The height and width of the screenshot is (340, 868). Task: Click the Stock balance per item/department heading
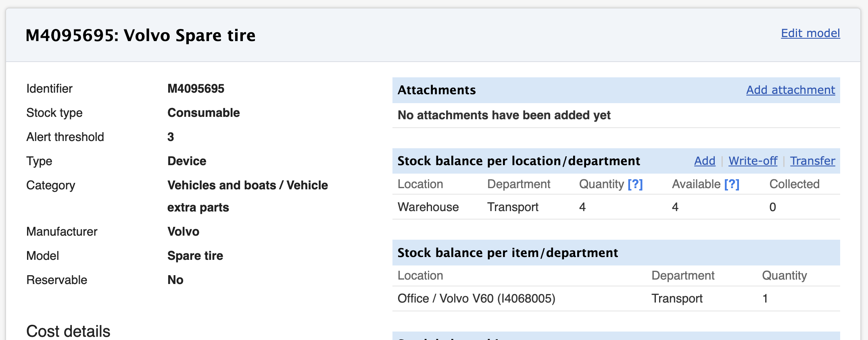[507, 253]
